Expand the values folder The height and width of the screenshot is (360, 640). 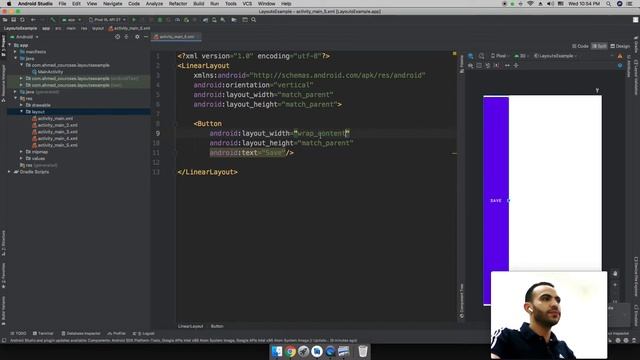pos(21,158)
